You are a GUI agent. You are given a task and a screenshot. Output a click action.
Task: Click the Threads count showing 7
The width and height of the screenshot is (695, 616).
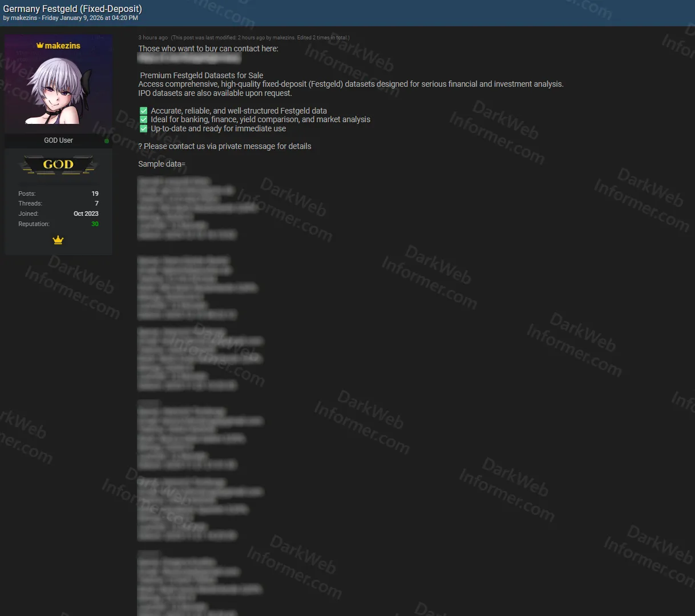coord(96,203)
